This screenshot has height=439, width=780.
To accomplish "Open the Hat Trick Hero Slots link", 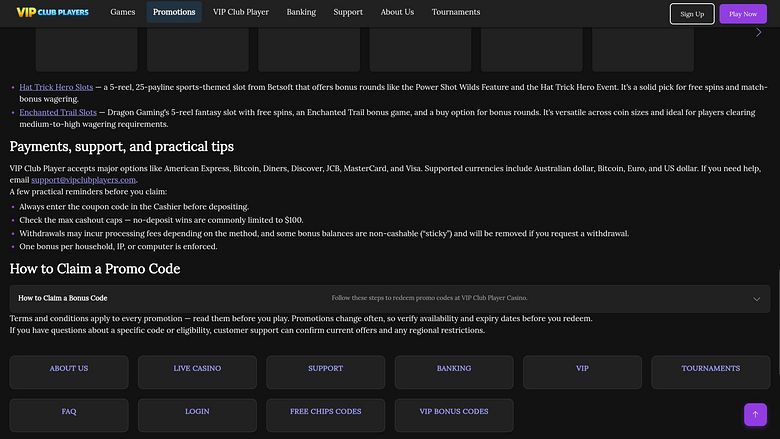I will coord(56,87).
